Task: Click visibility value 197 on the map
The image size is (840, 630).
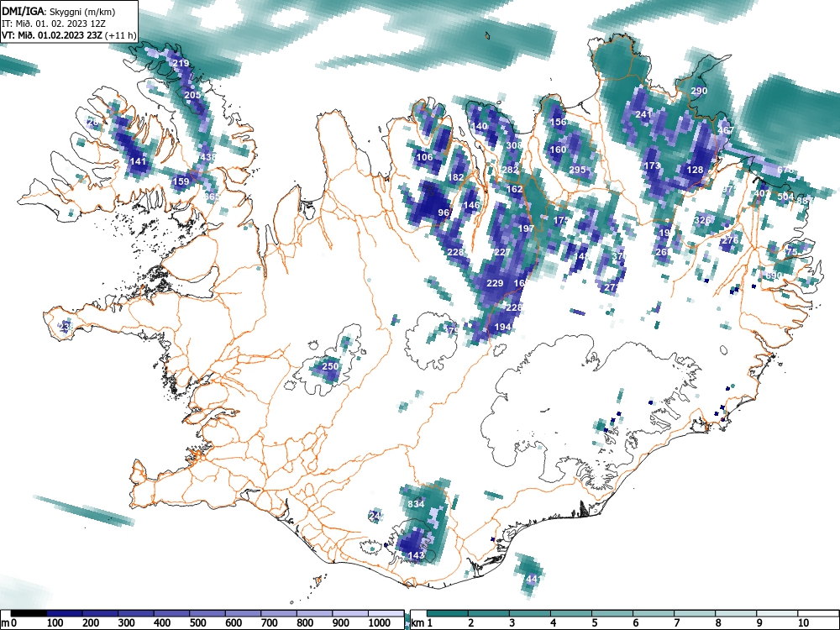Action: tap(526, 228)
